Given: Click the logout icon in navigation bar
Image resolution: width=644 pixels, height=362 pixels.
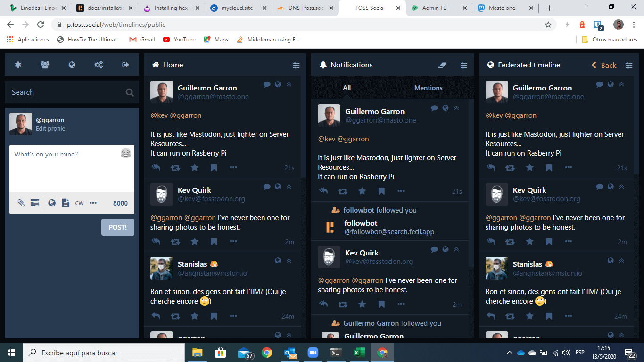Looking at the screenshot, I should (125, 65).
